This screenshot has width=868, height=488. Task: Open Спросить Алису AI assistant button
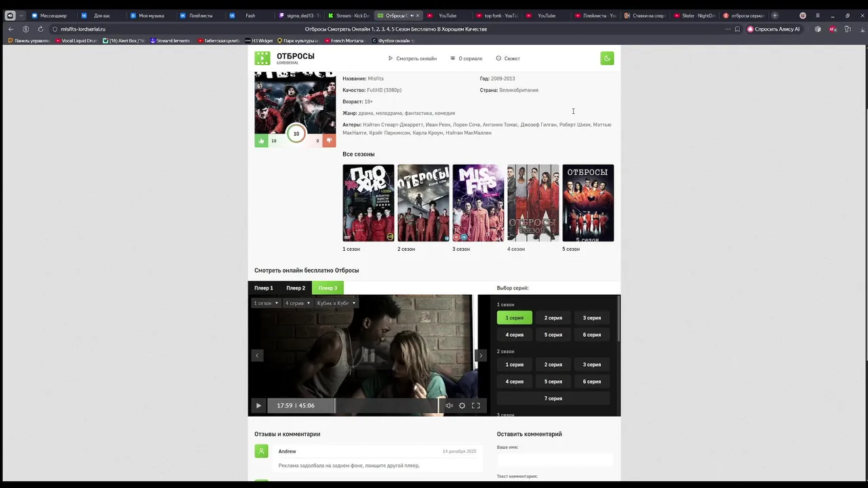[x=773, y=29]
